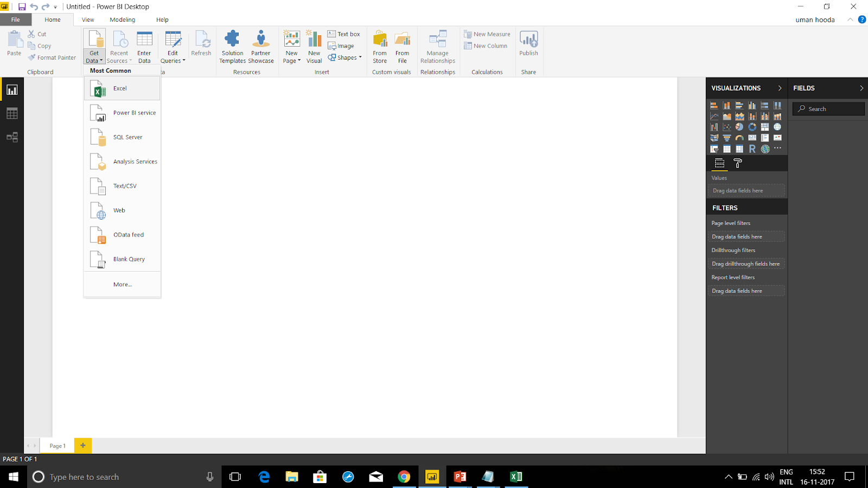
Task: Select the Matrix visual
Action: 739,149
